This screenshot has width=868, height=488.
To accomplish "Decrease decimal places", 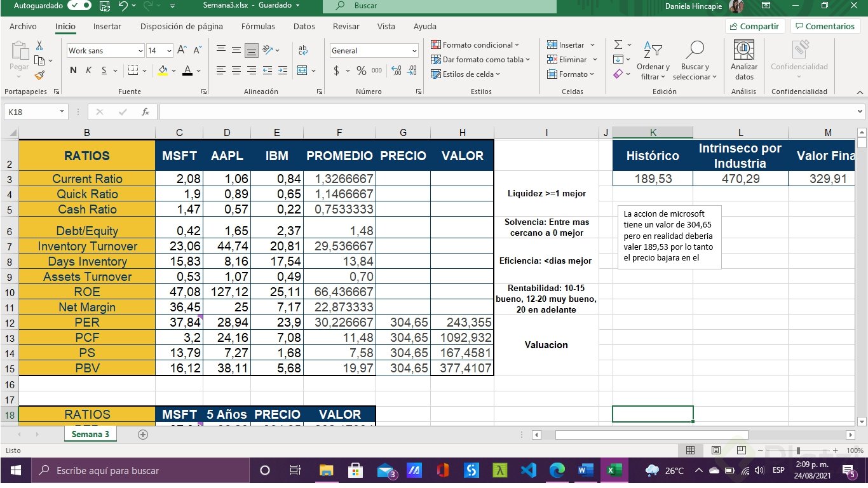I will [412, 71].
